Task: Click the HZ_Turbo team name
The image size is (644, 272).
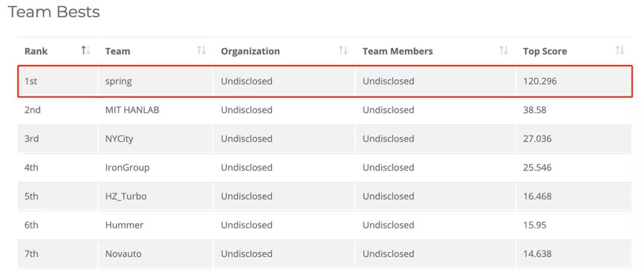Action: pyautogui.click(x=126, y=196)
